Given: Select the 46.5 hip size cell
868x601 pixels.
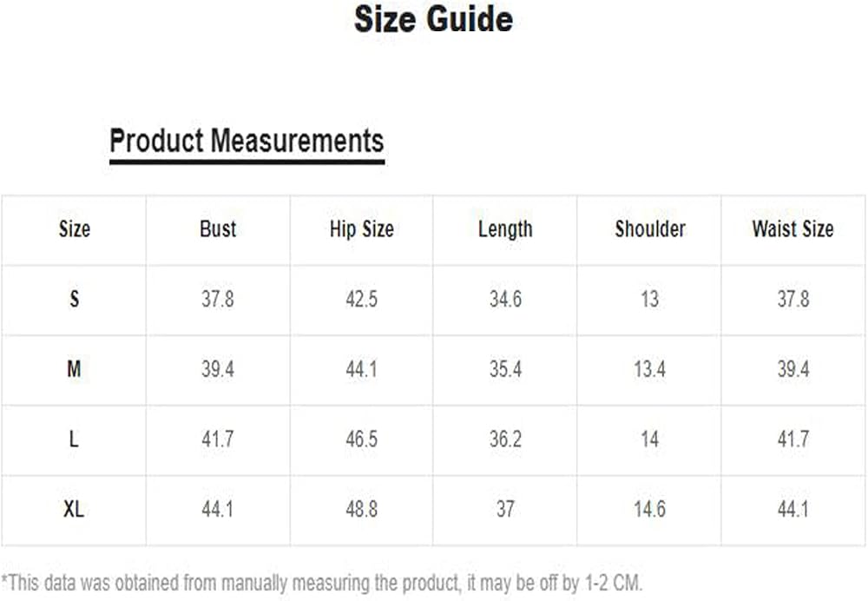Looking at the screenshot, I should (x=361, y=439).
